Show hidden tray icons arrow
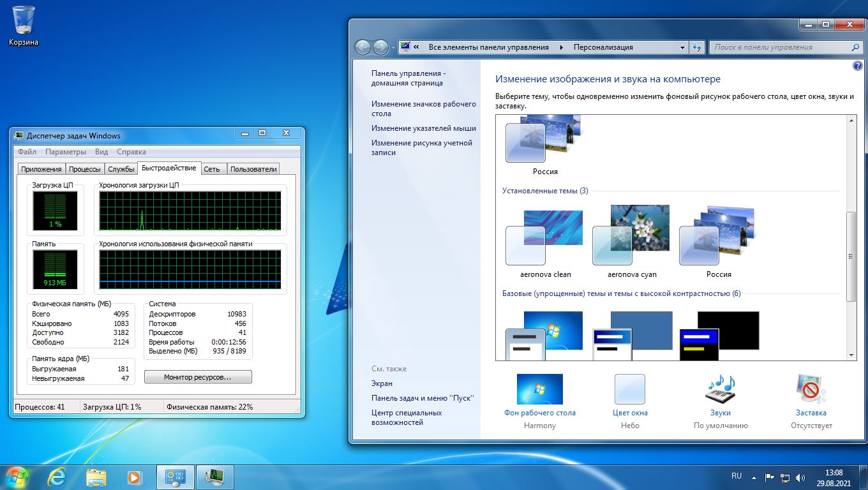Screen dimensions: 868x490 tap(754, 477)
